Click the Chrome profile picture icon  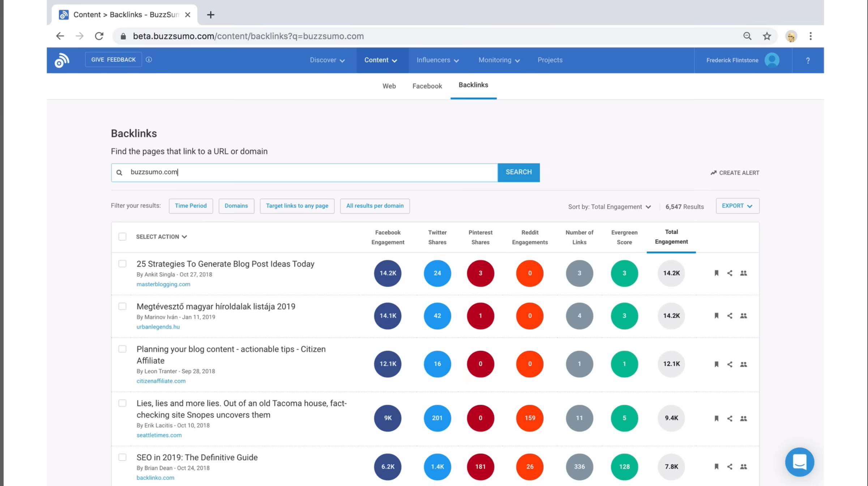point(791,36)
